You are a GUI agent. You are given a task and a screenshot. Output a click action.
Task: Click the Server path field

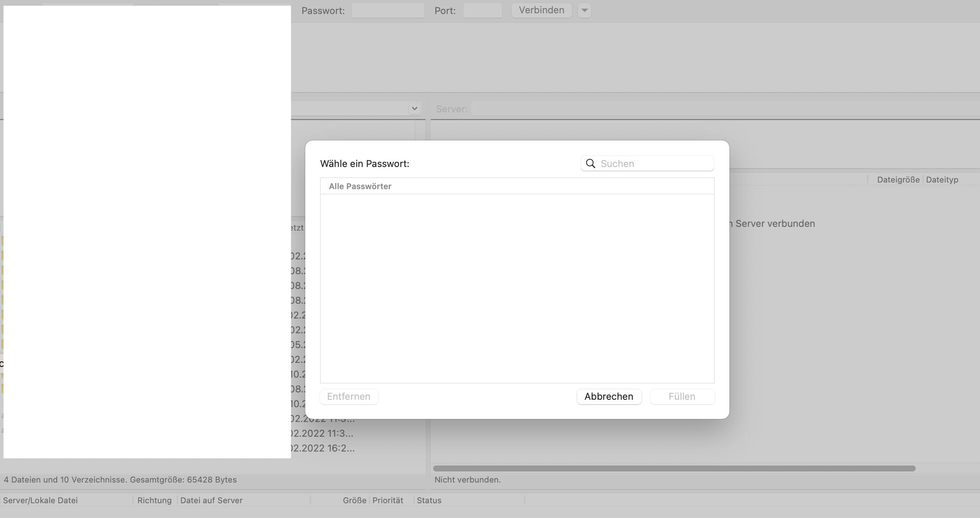[725, 109]
